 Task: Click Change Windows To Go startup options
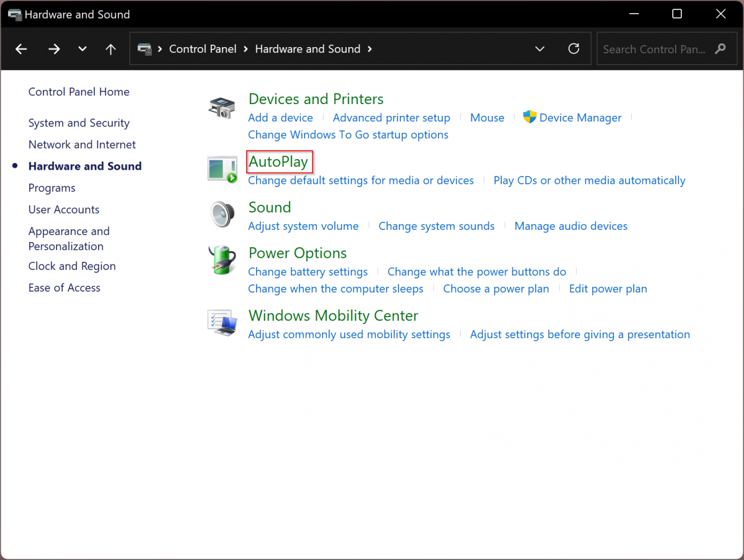pyautogui.click(x=348, y=134)
